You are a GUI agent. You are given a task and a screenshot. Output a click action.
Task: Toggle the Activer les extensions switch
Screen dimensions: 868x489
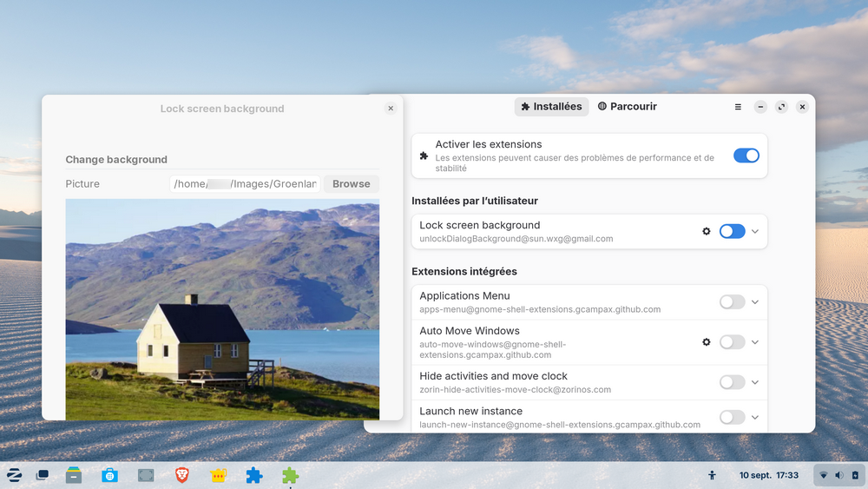tap(746, 155)
